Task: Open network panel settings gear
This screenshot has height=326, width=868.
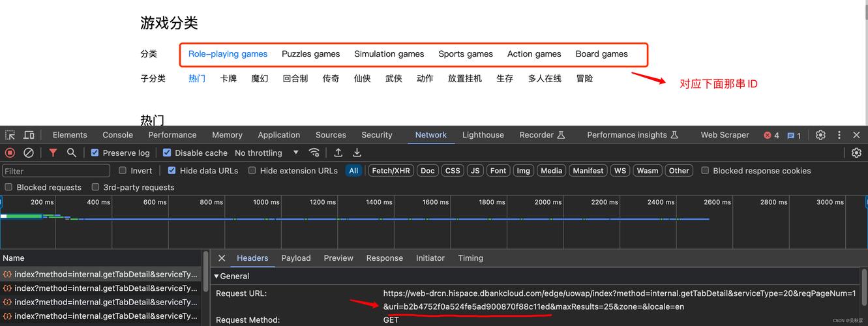Action: [856, 153]
